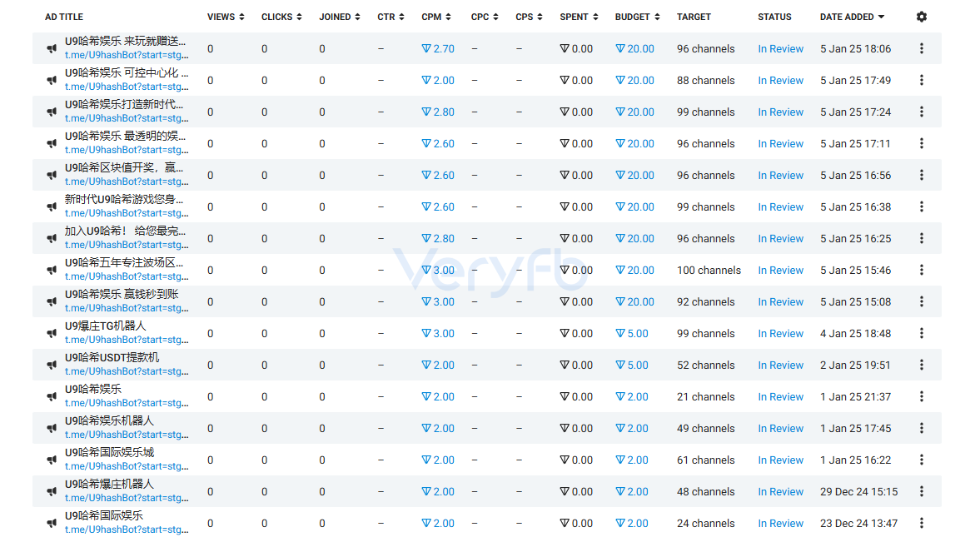Open options menu for ad added 23 Dec 24 13:47
The height and width of the screenshot is (547, 980).
(921, 523)
